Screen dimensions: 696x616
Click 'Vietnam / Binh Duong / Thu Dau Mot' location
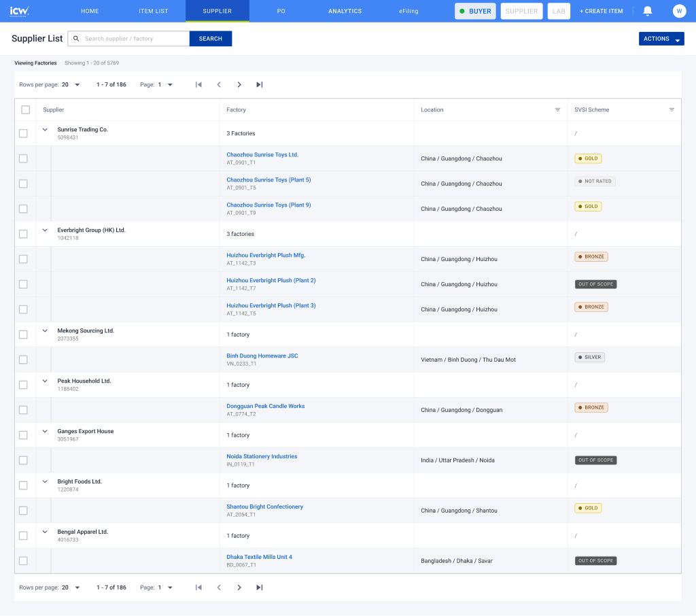point(468,360)
